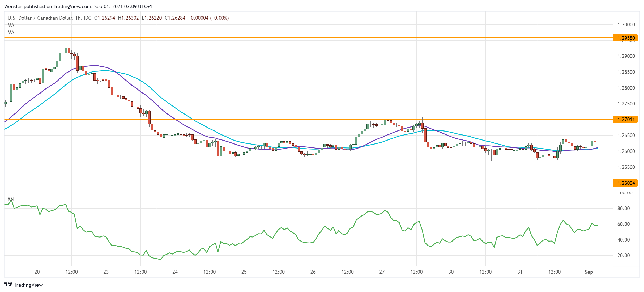Open the TradingView text link in footer
644x292 pixels.
28,285
